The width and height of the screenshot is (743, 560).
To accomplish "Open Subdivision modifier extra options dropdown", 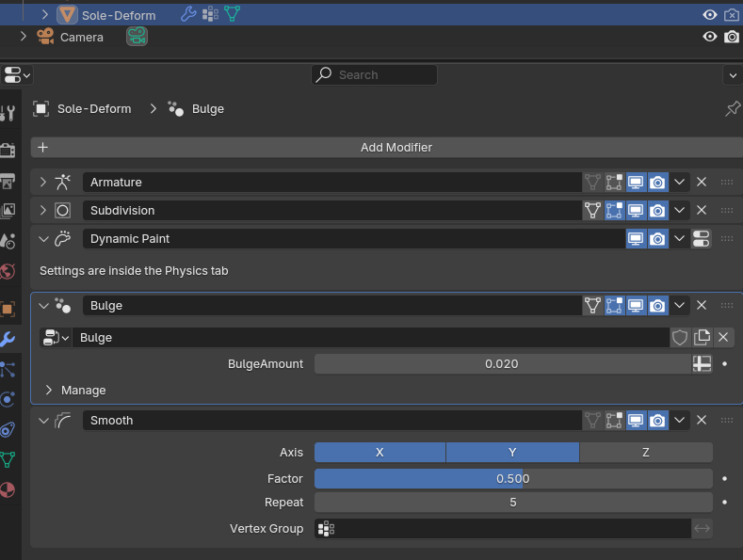I will [679, 211].
